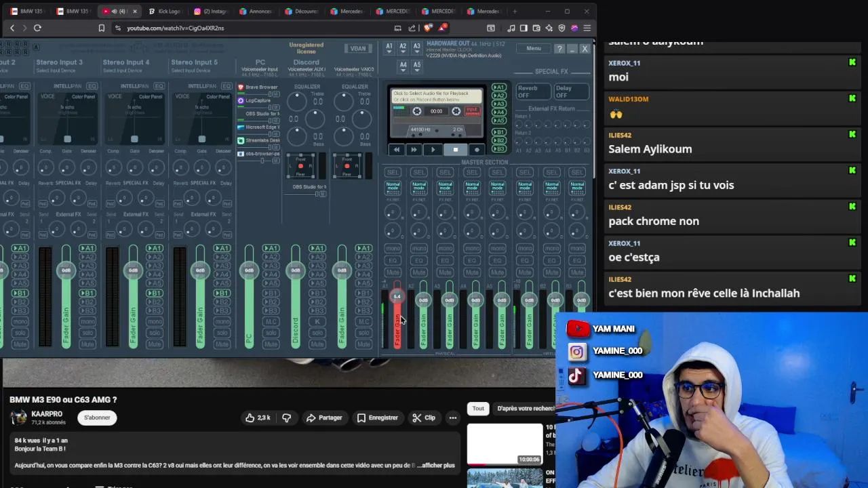The image size is (868, 488).
Task: Open the A5 hardware out device selector
Action: [417, 66]
